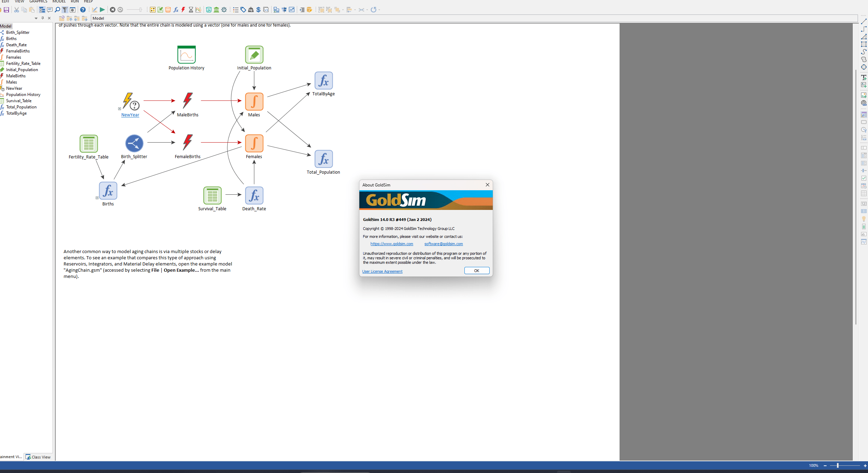Click the User License Agreement link
This screenshot has width=868, height=473.
coord(382,271)
